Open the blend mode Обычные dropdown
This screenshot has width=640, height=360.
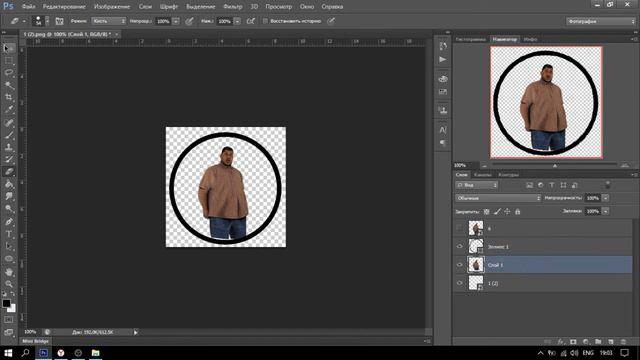(498, 198)
